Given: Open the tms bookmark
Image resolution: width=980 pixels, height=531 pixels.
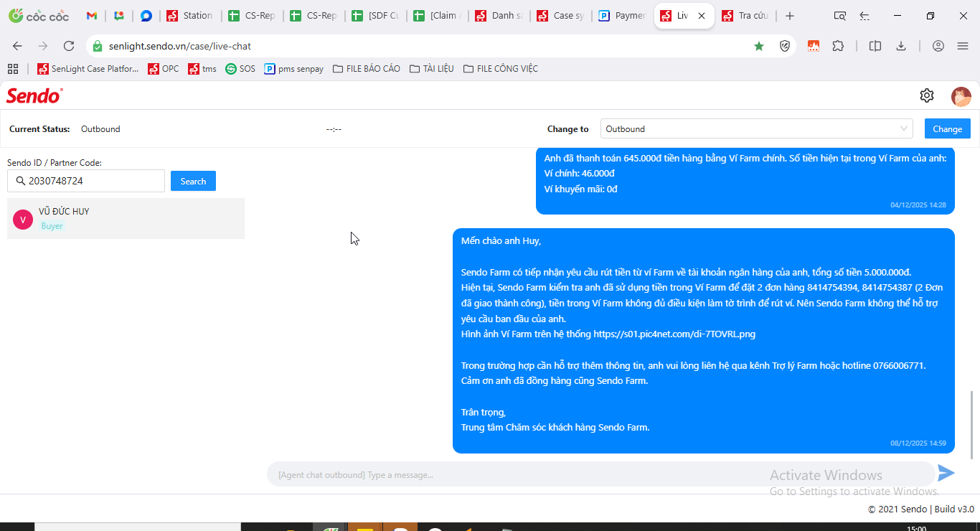Looking at the screenshot, I should pos(202,69).
